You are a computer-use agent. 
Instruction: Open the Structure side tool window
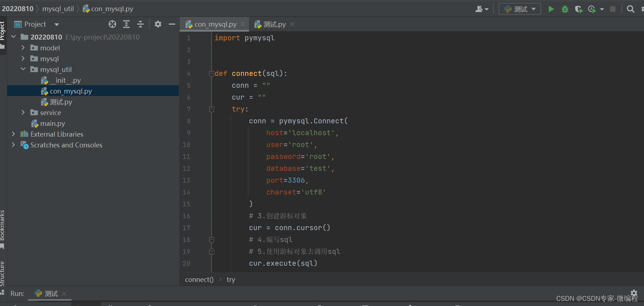(x=3, y=278)
